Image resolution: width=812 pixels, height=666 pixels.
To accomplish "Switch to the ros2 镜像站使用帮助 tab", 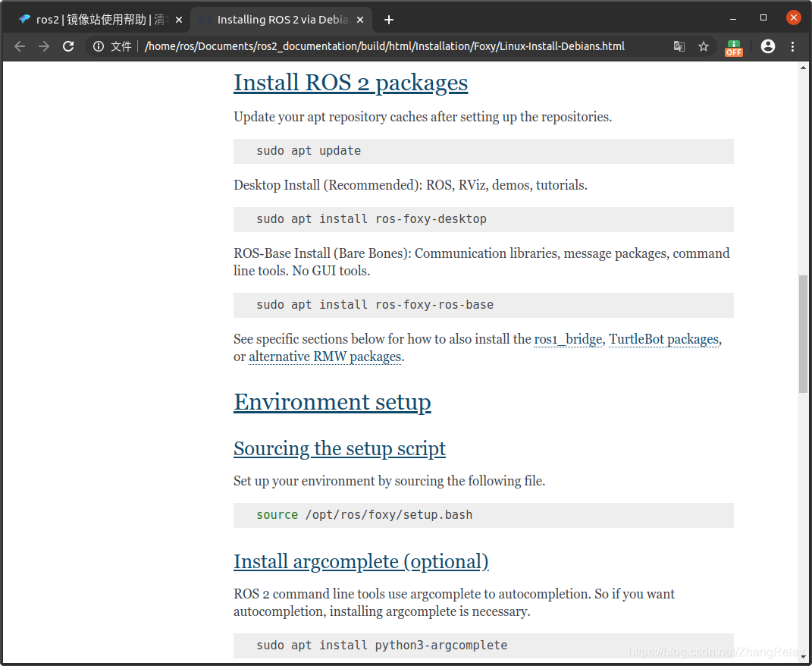I will point(99,20).
